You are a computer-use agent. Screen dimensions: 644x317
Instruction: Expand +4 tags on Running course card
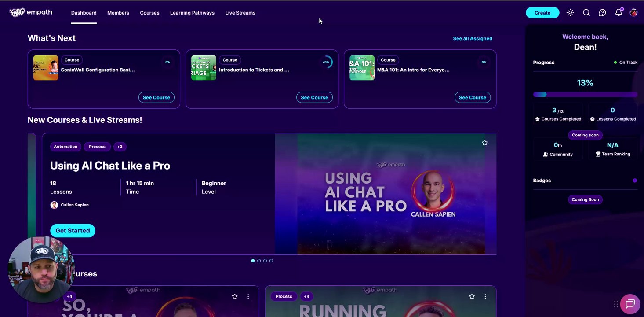pos(306,296)
